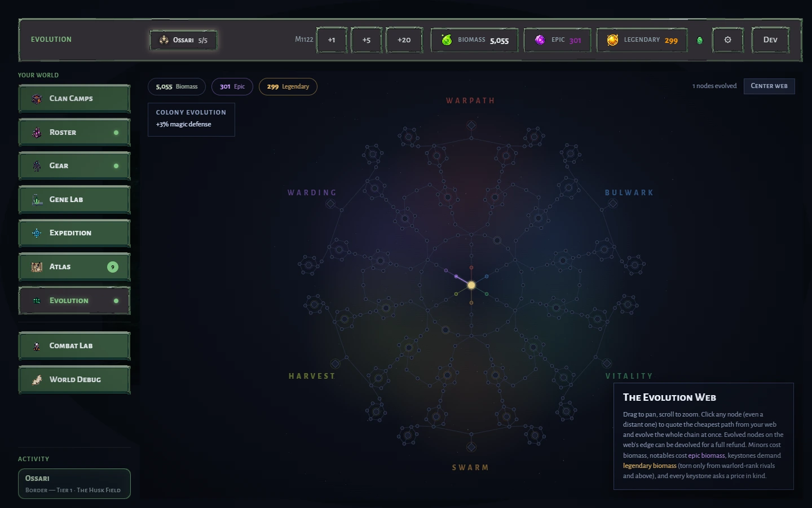Open the Combat Lab screen
This screenshot has height=508, width=812.
coord(74,346)
